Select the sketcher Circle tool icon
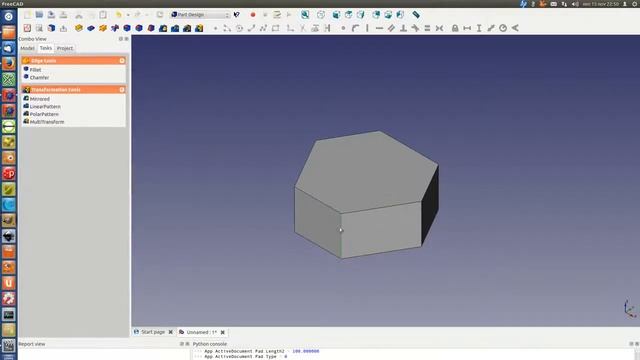 pos(240,28)
